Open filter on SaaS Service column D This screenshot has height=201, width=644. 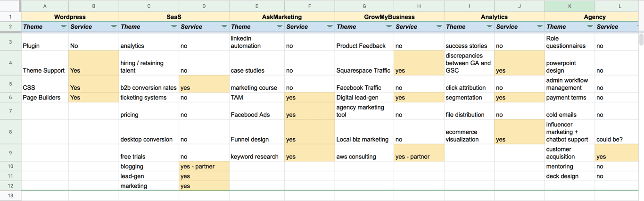pyautogui.click(x=224, y=27)
